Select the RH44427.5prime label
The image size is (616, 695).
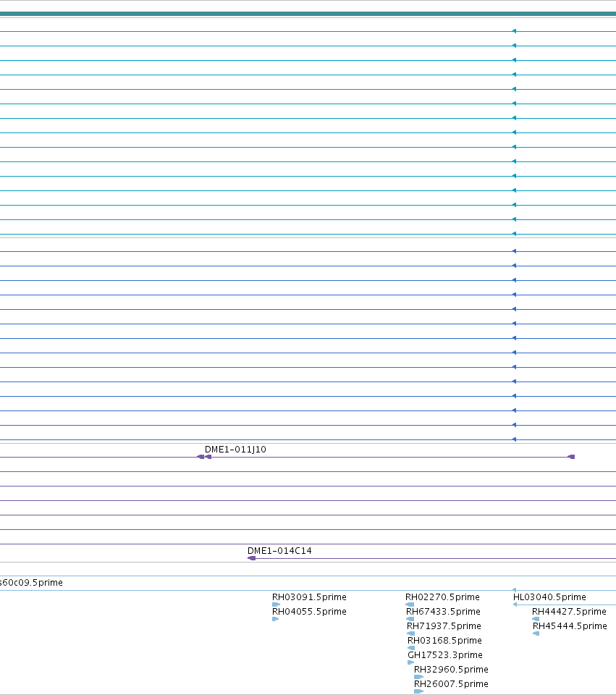569,612
